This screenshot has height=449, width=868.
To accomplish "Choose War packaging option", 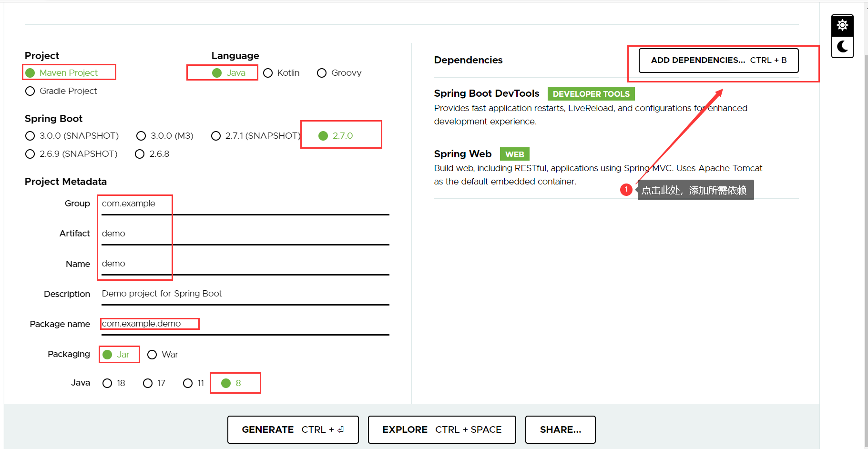I will pyautogui.click(x=163, y=355).
